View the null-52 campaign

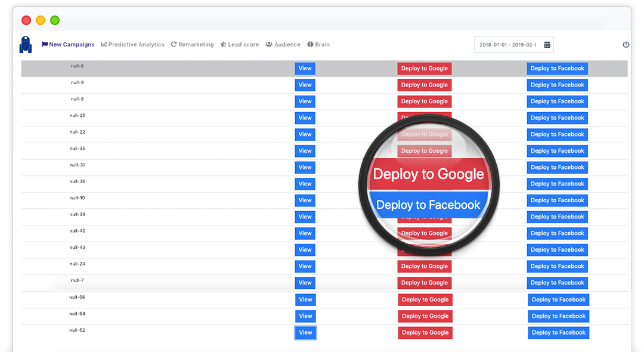click(x=305, y=333)
